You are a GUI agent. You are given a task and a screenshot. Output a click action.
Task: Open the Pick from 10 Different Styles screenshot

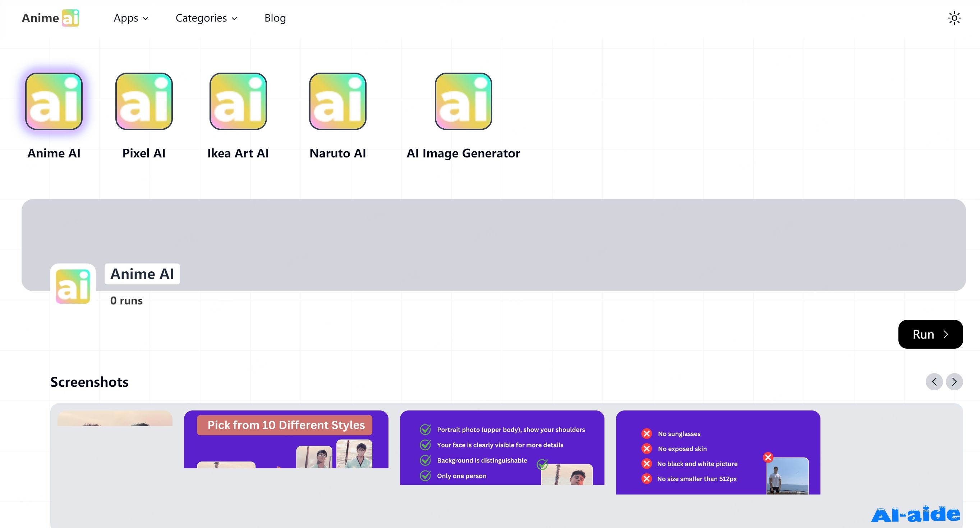pos(286,439)
